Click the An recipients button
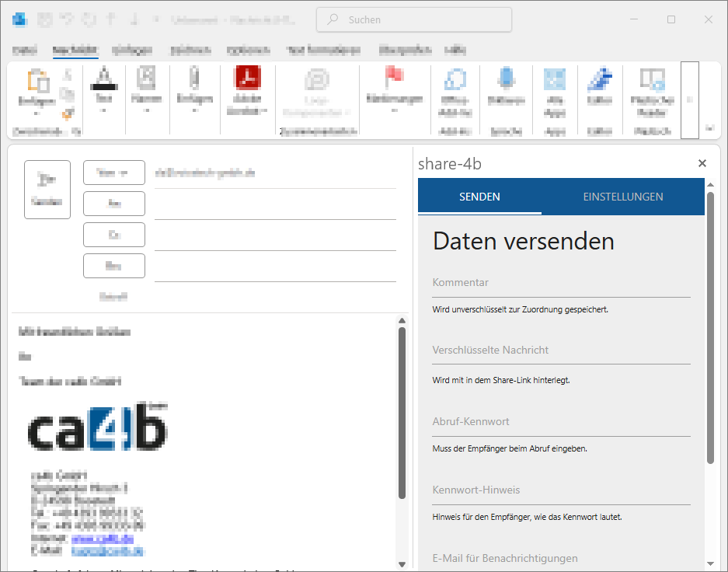The height and width of the screenshot is (572, 728). click(114, 204)
